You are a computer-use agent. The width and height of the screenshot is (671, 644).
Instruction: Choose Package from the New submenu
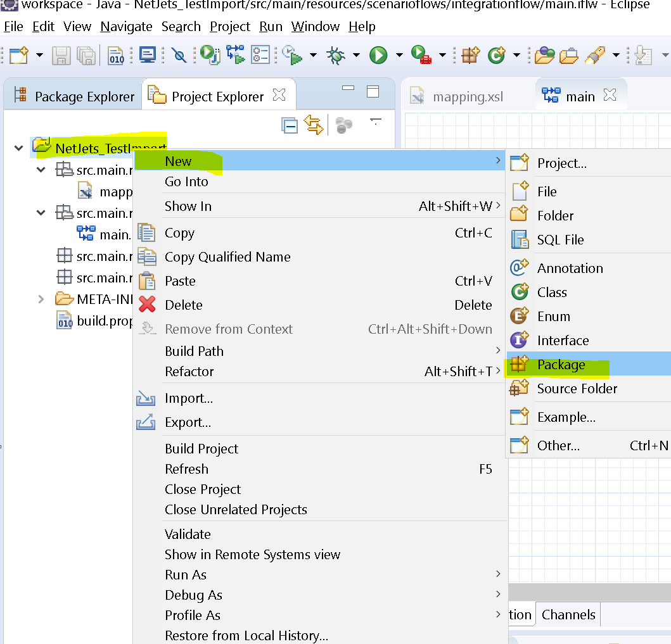click(589, 364)
